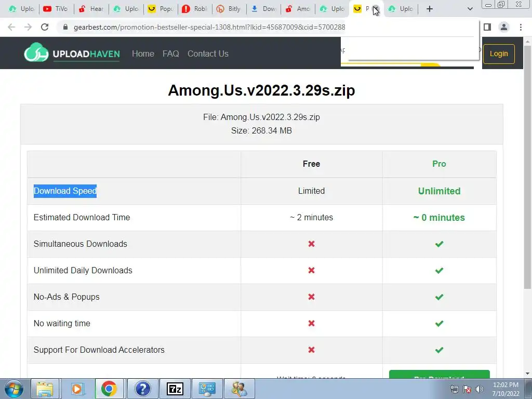This screenshot has width=532, height=399.
Task: Click green check for Download Accelerators row
Action: pyautogui.click(x=439, y=350)
